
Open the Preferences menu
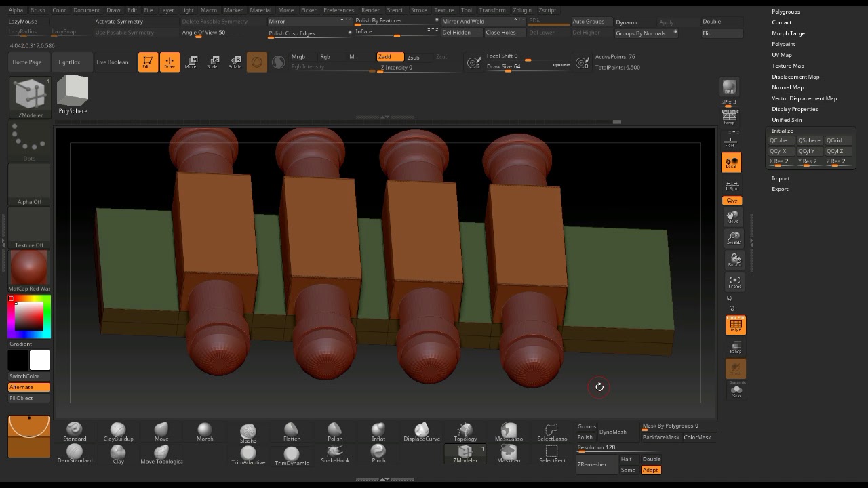pos(338,10)
